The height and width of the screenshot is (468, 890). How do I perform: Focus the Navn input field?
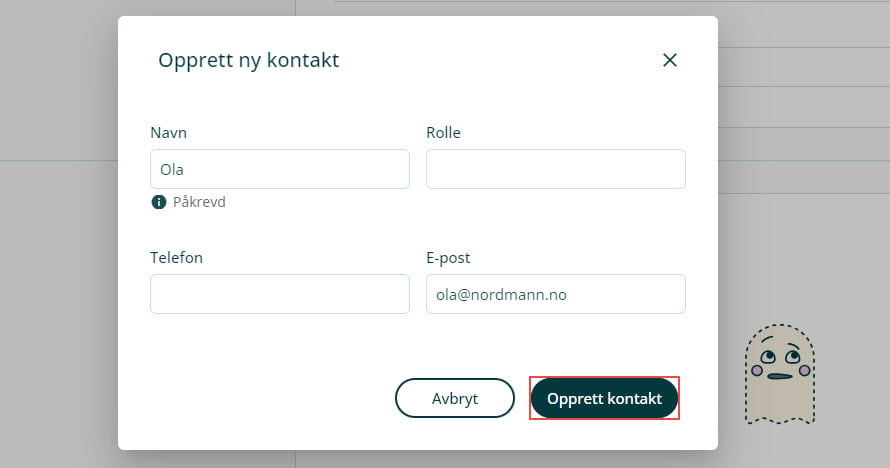point(280,169)
